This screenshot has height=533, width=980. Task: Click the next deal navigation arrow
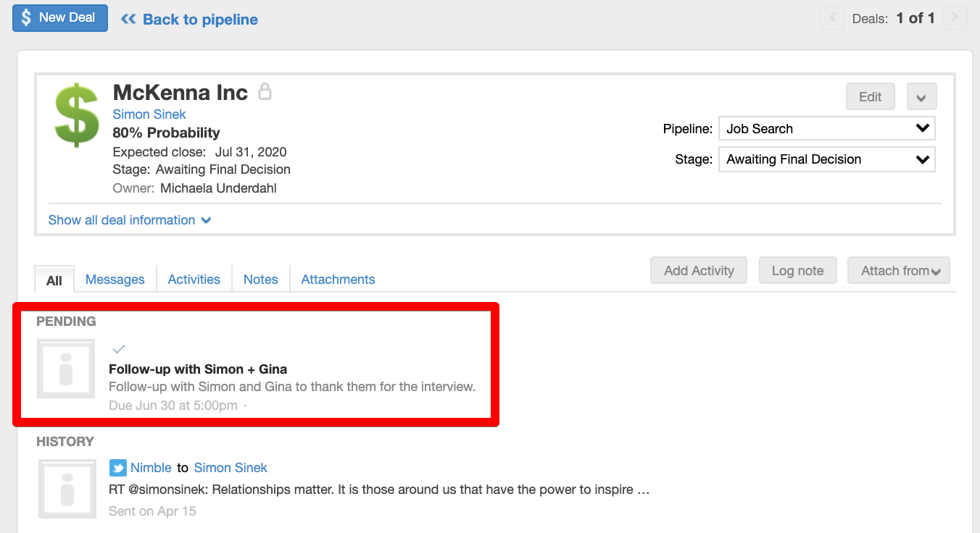955,18
